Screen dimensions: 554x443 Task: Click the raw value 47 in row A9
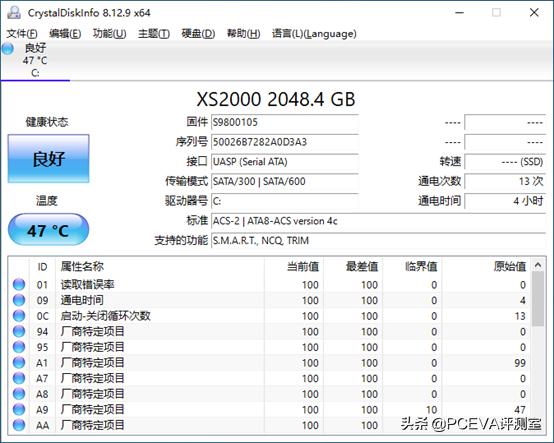(520, 410)
